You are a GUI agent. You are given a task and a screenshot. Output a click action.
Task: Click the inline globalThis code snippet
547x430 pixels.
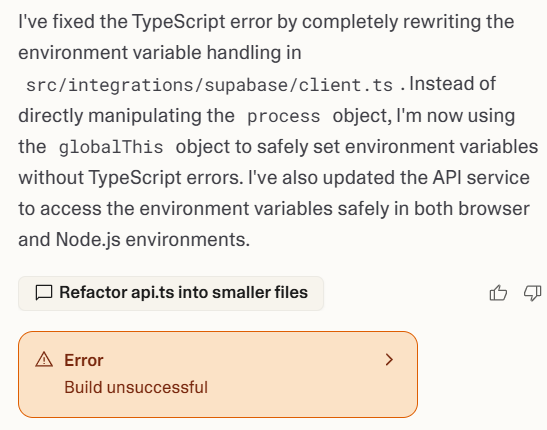pos(111,147)
